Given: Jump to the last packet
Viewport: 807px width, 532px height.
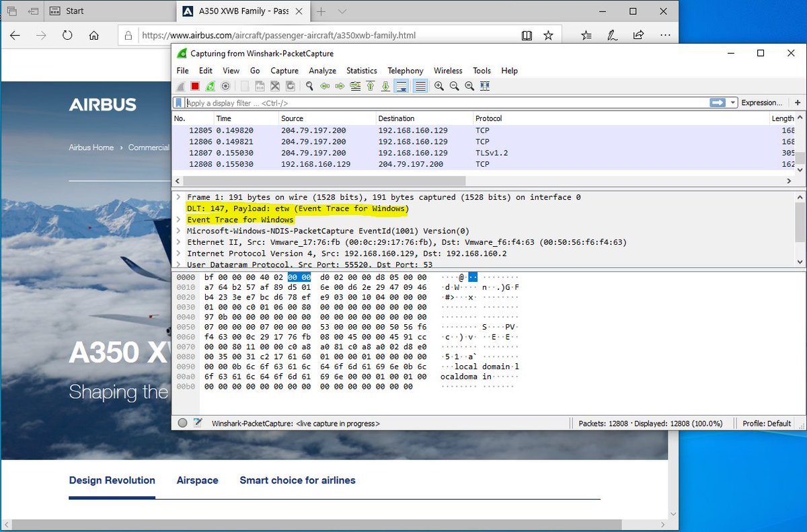Looking at the screenshot, I should 385,86.
